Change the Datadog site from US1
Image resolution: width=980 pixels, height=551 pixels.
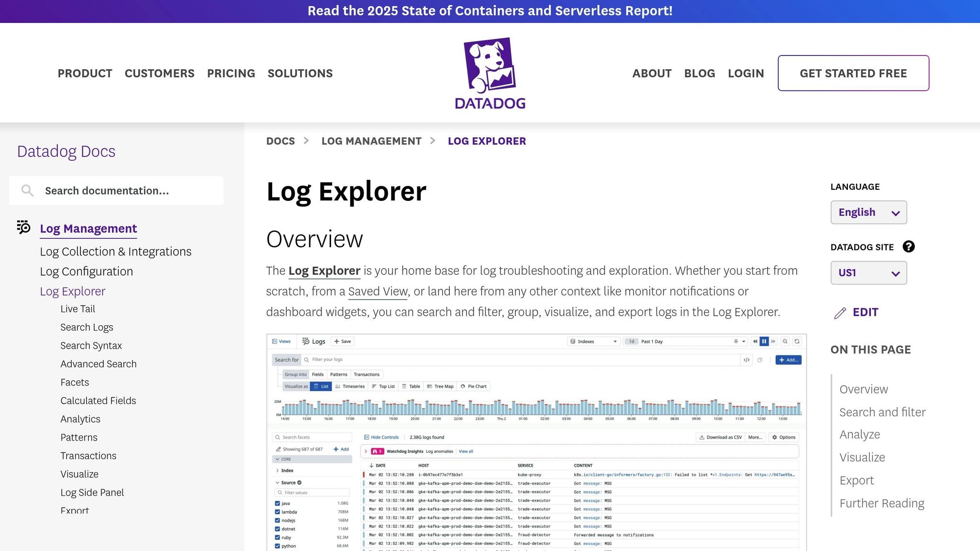pos(868,273)
